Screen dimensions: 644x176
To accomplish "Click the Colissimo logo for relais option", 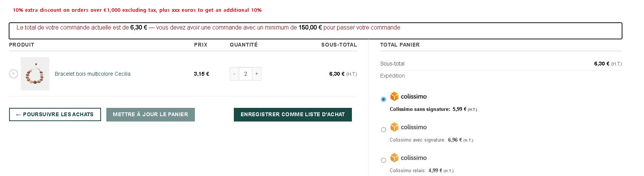I will [x=409, y=158].
